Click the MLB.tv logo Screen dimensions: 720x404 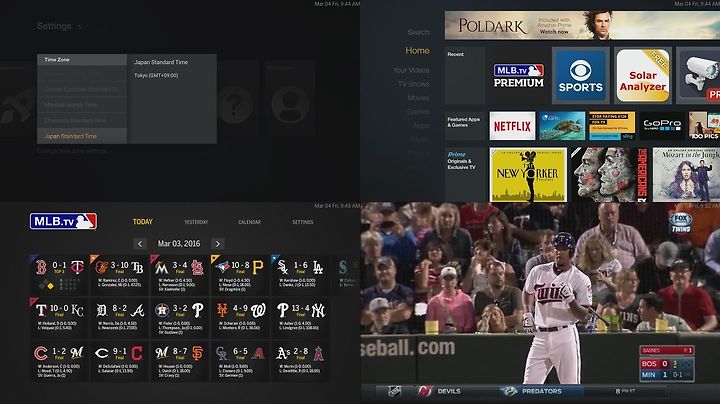(x=63, y=221)
